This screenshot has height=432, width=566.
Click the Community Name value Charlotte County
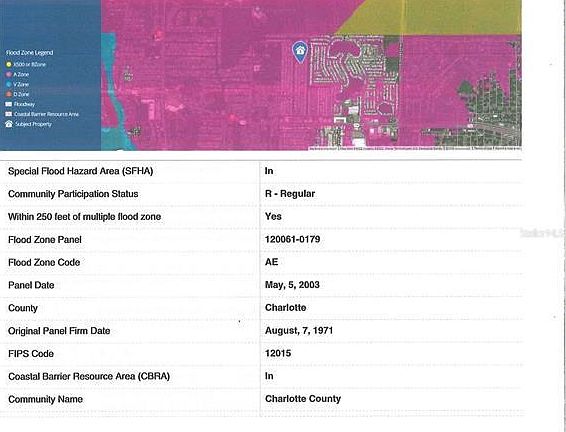303,399
